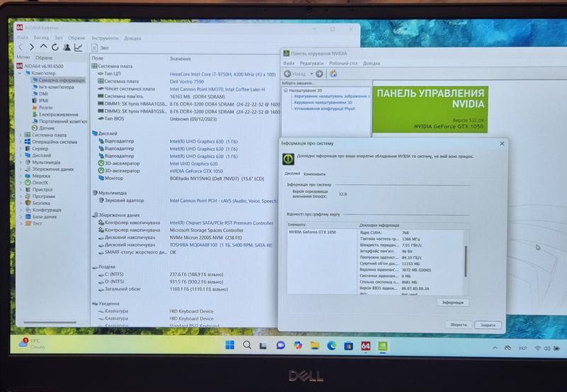Select DirectX item in AIDA64 sidebar
567x392 pixels.
coord(42,182)
